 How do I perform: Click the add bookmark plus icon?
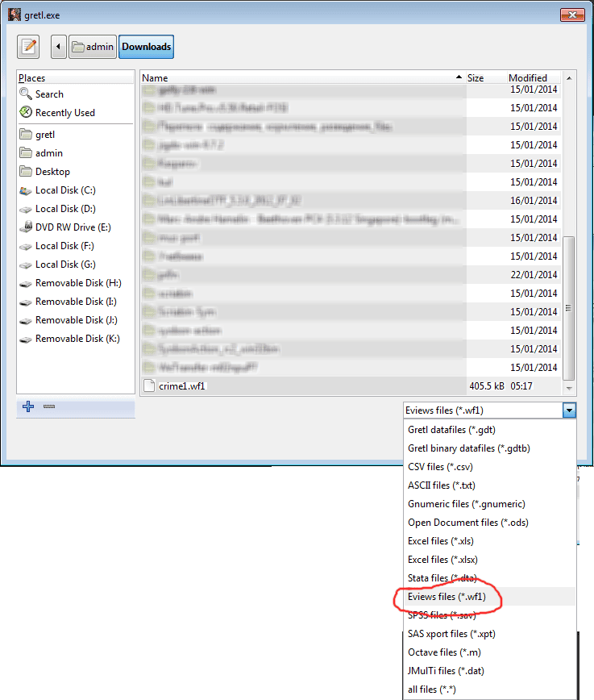click(x=28, y=407)
